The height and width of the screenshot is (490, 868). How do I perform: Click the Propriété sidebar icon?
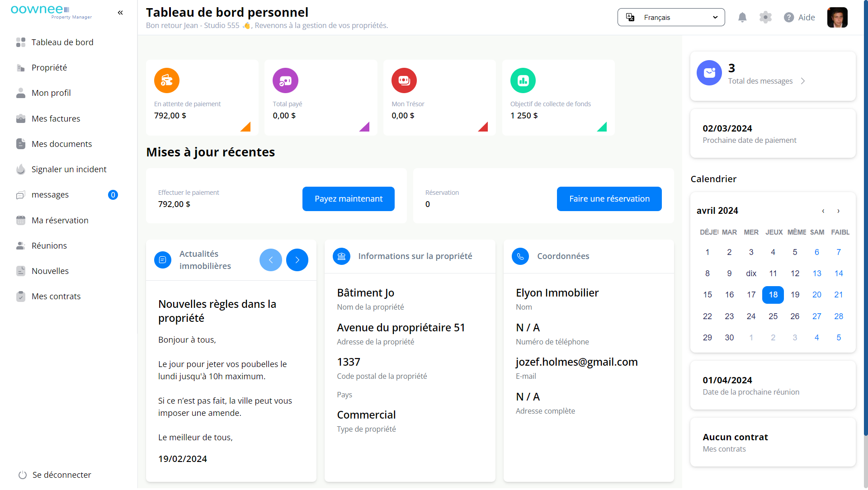(20, 67)
